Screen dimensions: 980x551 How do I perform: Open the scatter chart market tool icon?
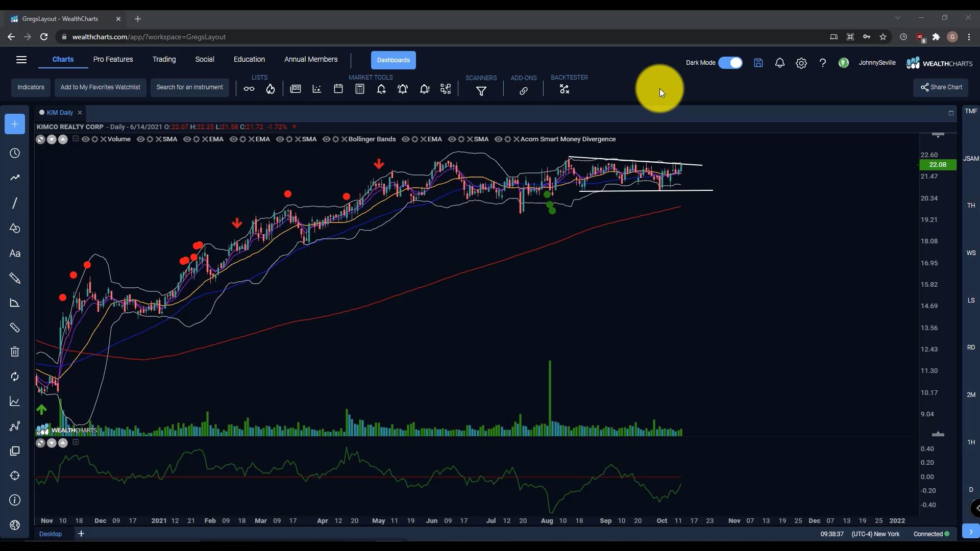[317, 89]
